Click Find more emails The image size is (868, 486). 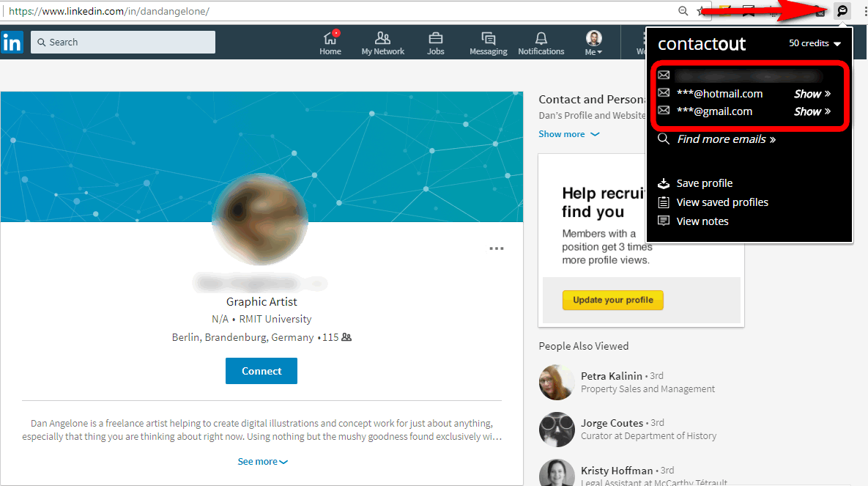[x=726, y=139]
